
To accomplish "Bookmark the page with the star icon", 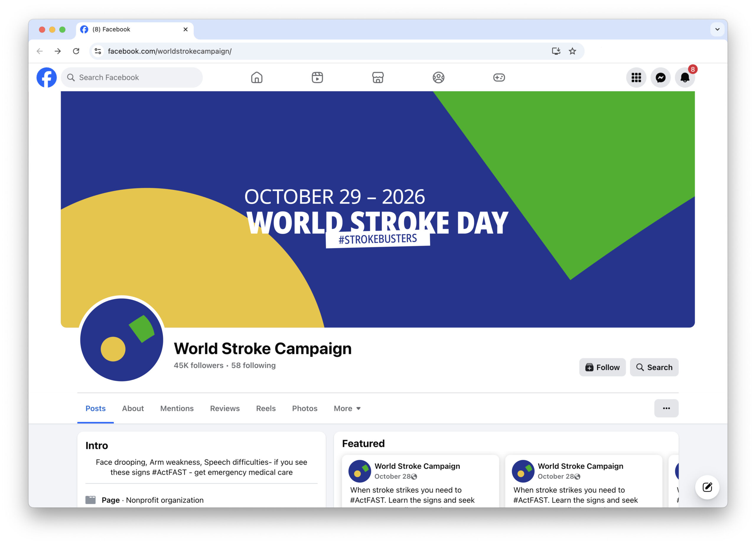I will point(572,51).
